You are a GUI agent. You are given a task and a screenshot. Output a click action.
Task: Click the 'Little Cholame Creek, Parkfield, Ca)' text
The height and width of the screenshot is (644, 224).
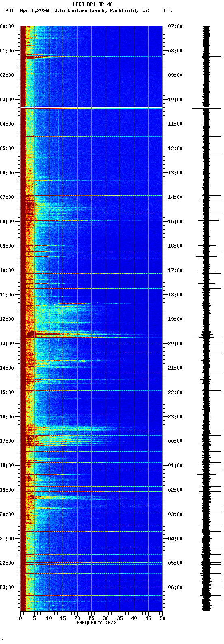point(98,11)
